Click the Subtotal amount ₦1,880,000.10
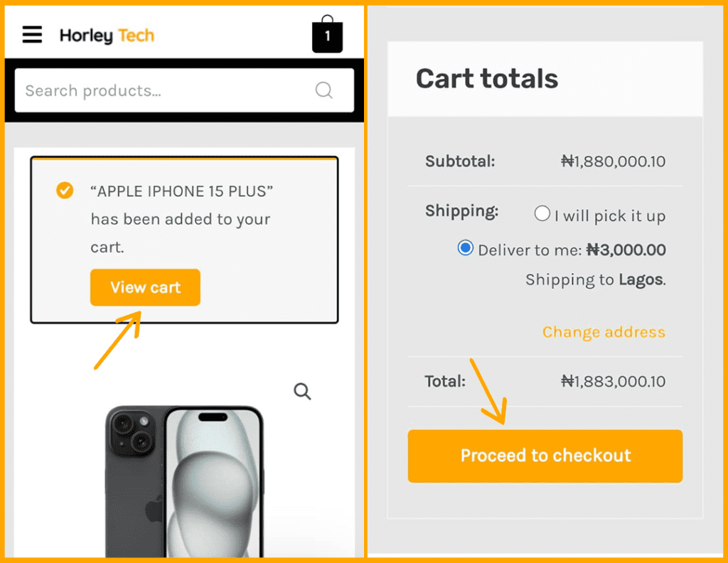Screen dimensions: 728x563 [x=612, y=161]
